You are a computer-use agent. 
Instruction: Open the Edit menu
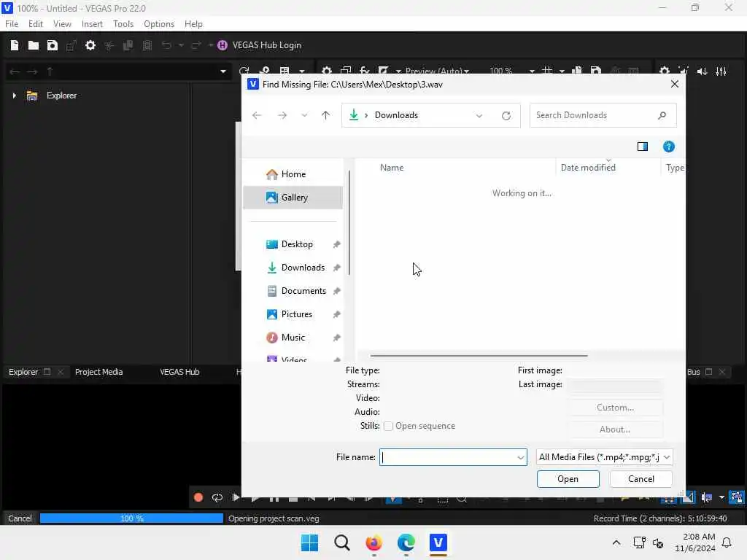tap(36, 24)
